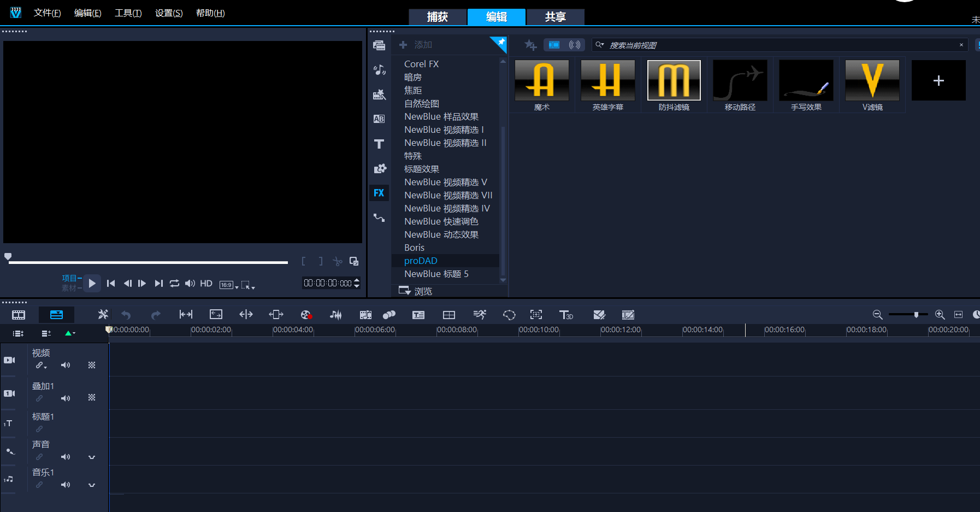Toggle the repeat loop playback button
The height and width of the screenshot is (512, 980).
pyautogui.click(x=174, y=283)
